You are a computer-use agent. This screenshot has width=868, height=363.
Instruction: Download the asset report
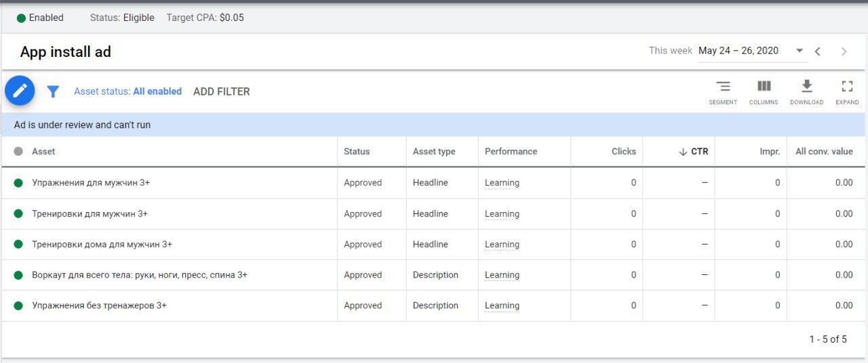pos(806,92)
